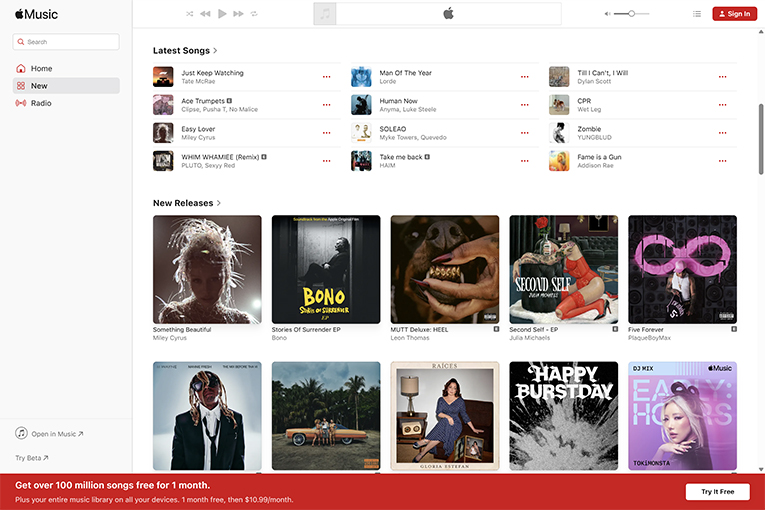Screen dimensions: 765x510
Task: Click the CPR song artwork
Action: coord(559,105)
